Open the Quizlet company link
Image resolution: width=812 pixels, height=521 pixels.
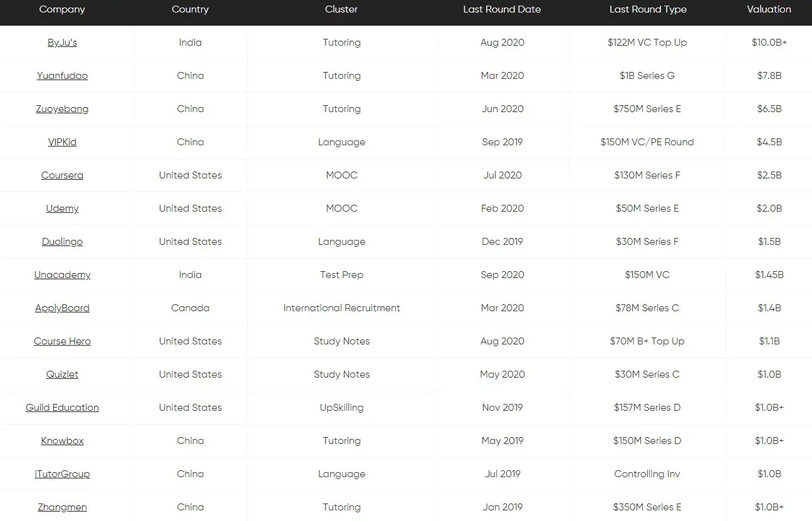coord(62,374)
